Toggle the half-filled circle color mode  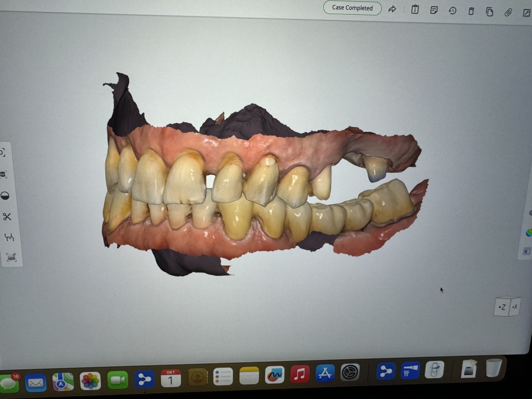tap(5, 196)
